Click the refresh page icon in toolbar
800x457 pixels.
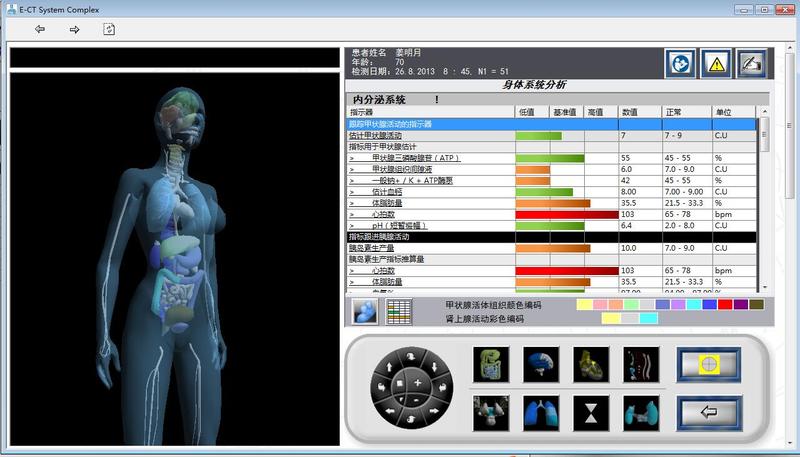coord(108,30)
